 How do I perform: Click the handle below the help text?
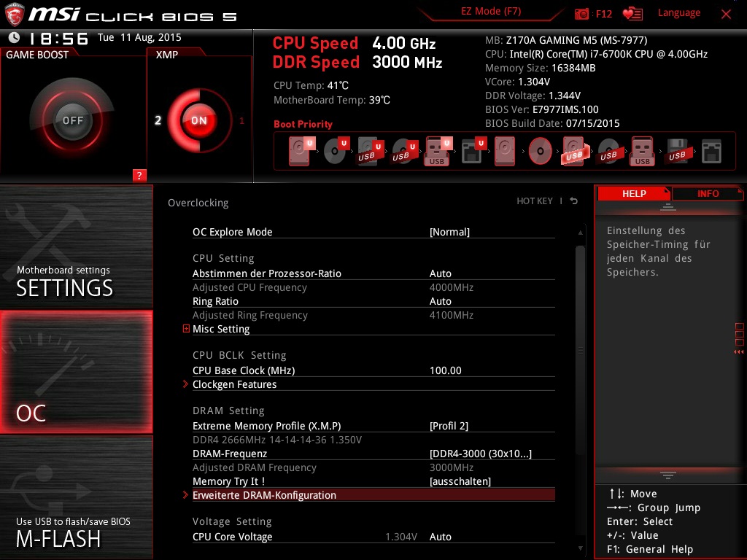click(668, 475)
